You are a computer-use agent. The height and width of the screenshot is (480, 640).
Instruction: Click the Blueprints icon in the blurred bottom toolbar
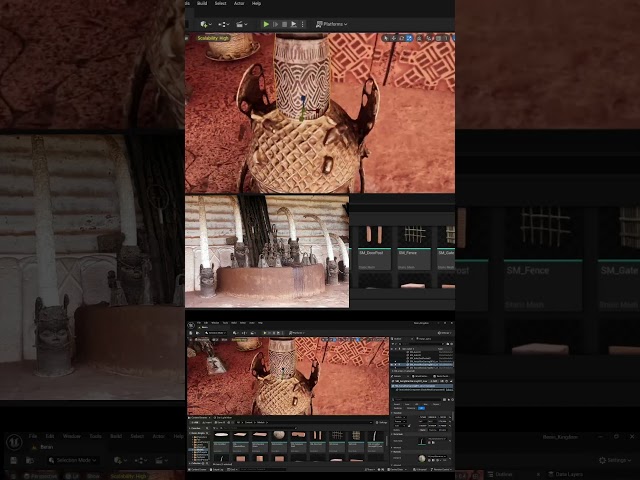141,460
